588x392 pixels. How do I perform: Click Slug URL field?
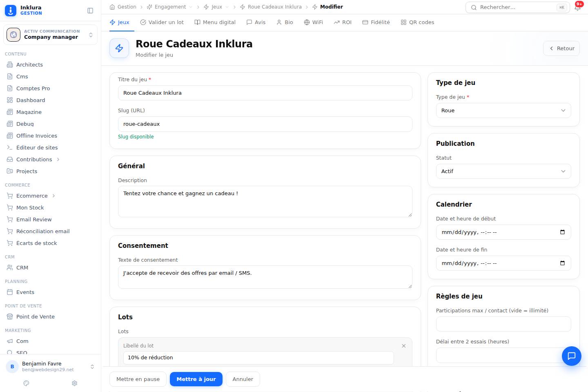pyautogui.click(x=265, y=124)
